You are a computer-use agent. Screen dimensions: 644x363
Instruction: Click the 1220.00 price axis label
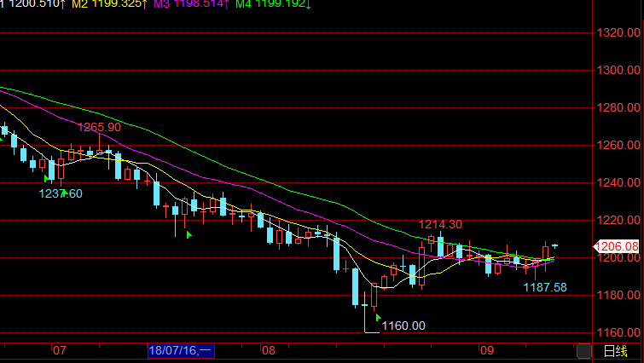pos(618,220)
